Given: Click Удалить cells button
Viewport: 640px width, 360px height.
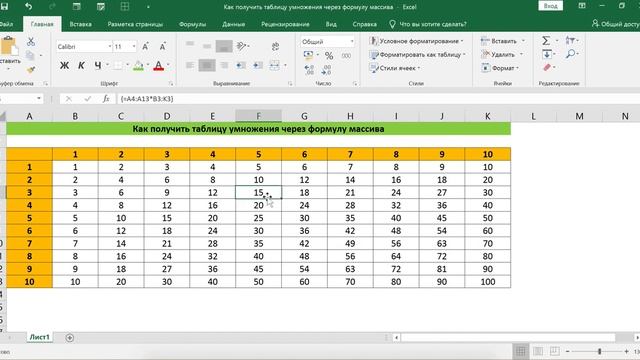Looking at the screenshot, I should point(498,54).
